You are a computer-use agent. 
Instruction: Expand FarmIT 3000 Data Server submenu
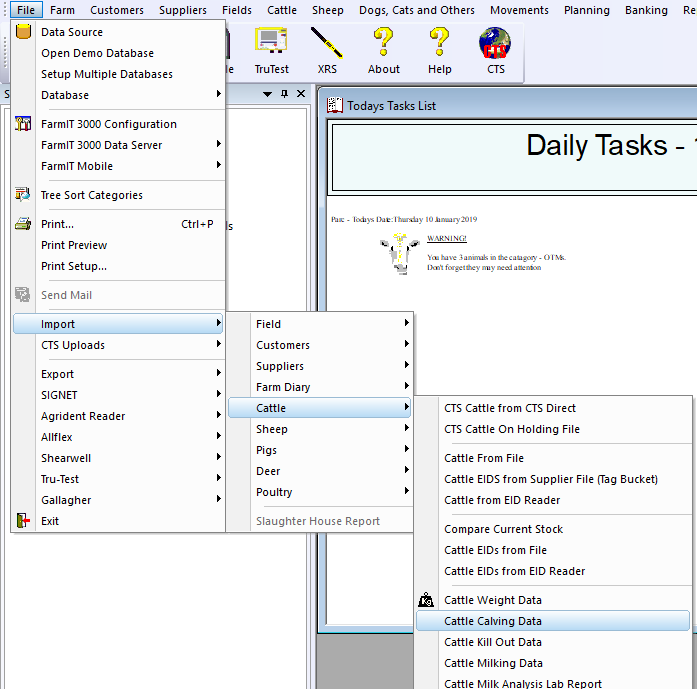click(218, 144)
